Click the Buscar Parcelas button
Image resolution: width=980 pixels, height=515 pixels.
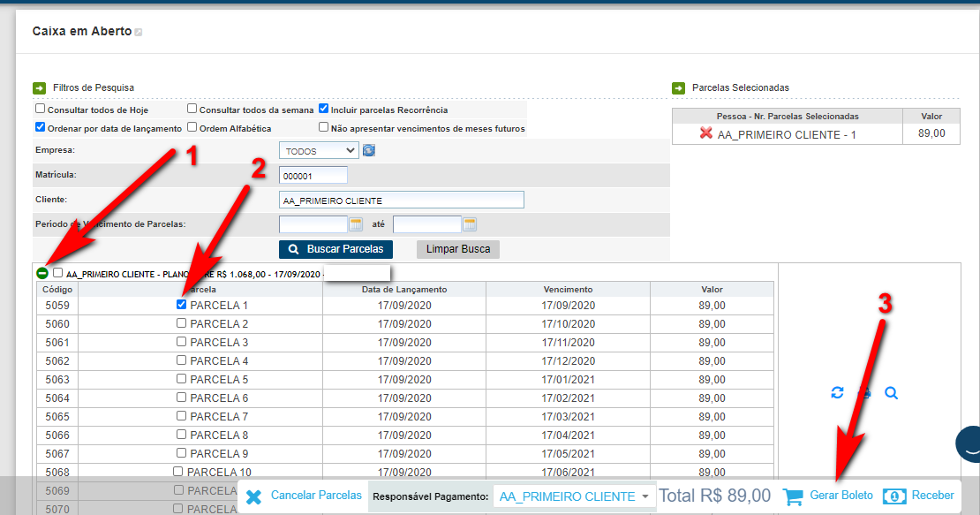[335, 249]
